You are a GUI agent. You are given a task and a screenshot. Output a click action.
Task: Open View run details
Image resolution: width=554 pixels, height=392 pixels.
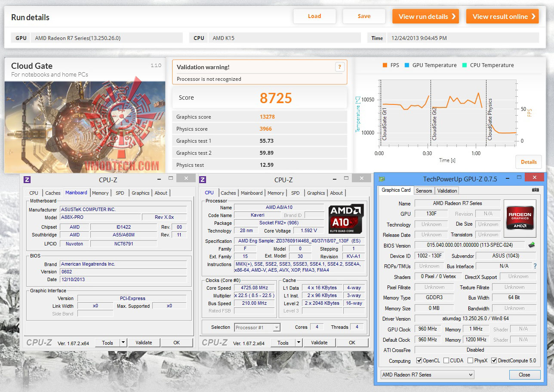(x=425, y=16)
